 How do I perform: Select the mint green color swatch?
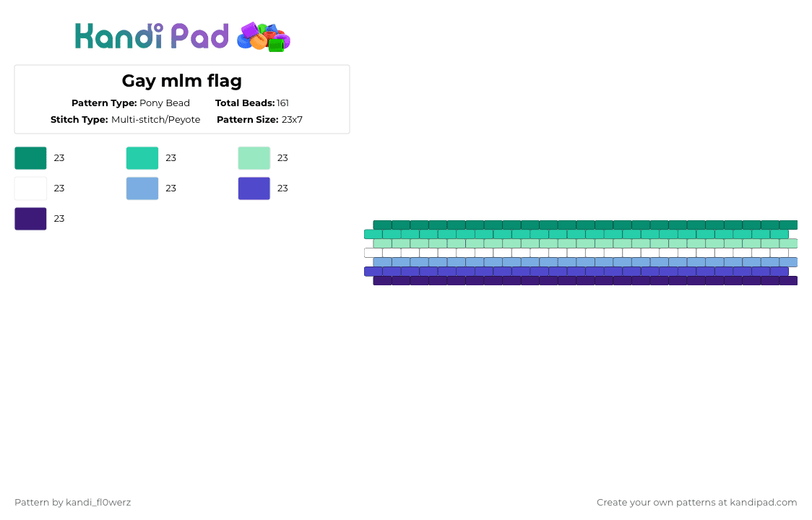[254, 158]
